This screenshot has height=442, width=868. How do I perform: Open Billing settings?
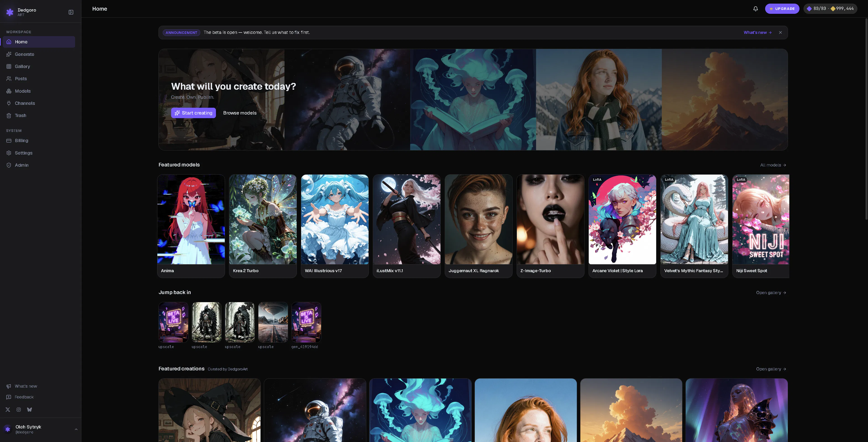pyautogui.click(x=39, y=140)
